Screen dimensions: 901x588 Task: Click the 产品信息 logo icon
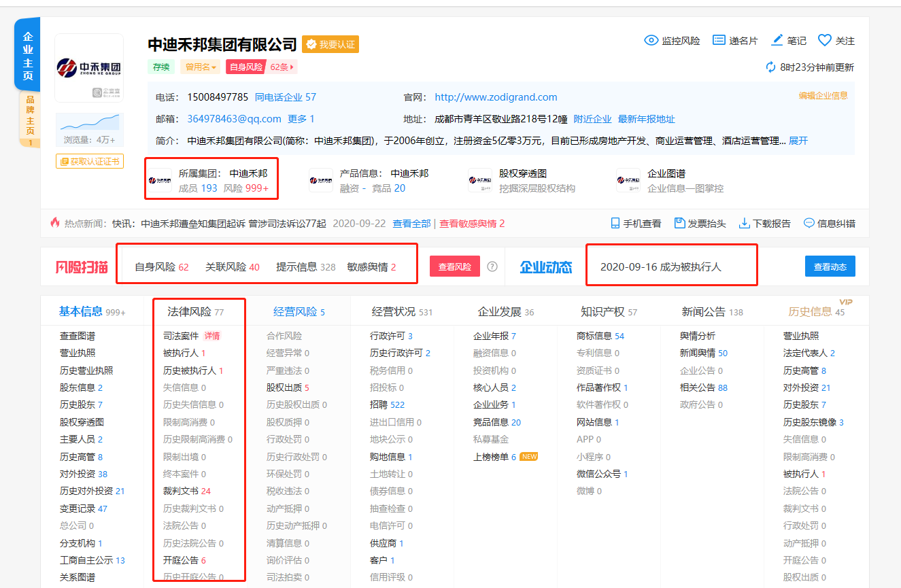tap(321, 180)
